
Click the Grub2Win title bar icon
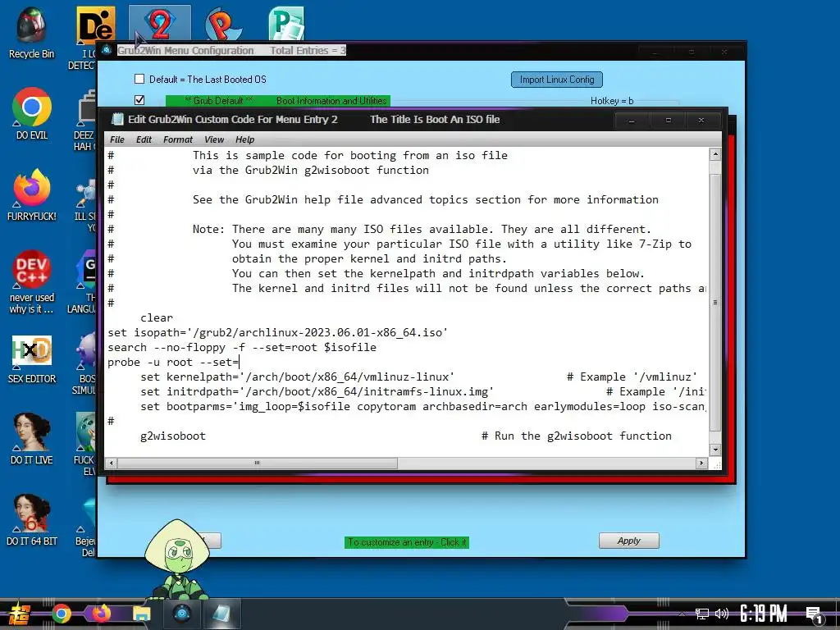[107, 50]
